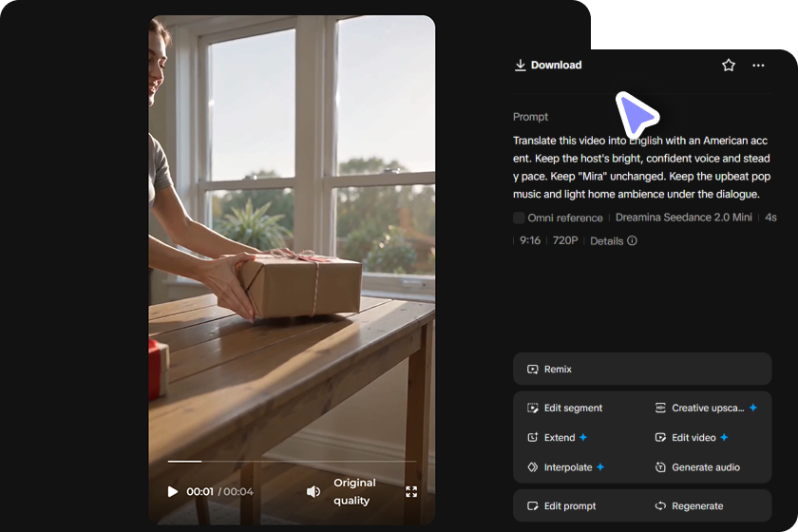Viewport: 798px width, 532px height.
Task: Favorite the video with the star icon
Action: point(729,66)
